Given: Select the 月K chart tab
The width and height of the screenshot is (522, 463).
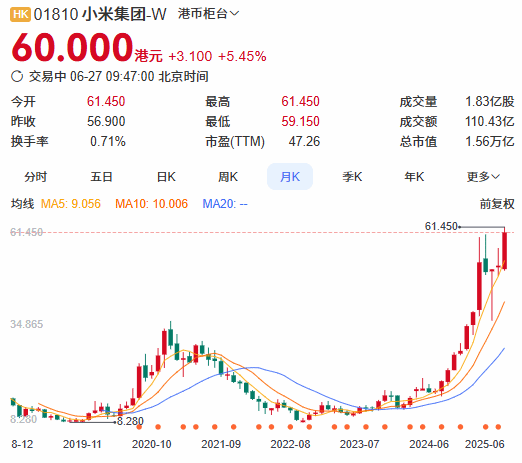Looking at the screenshot, I should point(290,177).
